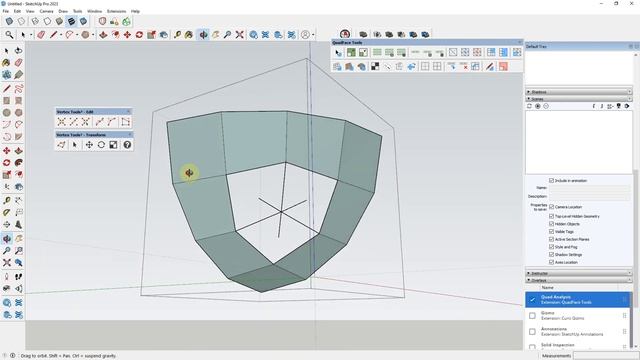
Task: Select the Quad Analysis overlay row
Action: [x=578, y=300]
